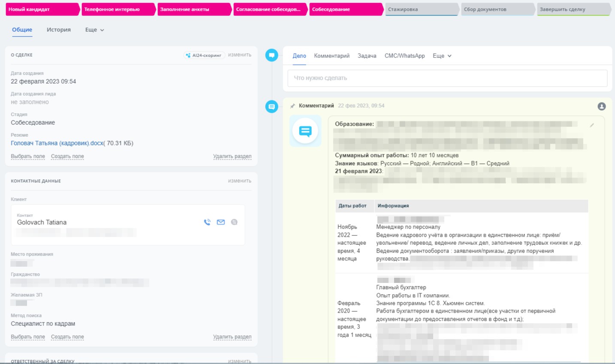Click Суммарный опыт работы line
Image resolution: width=615 pixels, height=364 pixels.
pyautogui.click(x=397, y=156)
